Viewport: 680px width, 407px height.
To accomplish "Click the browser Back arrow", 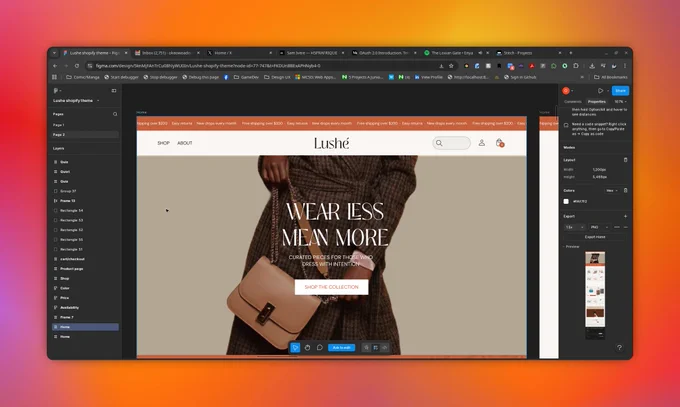I will 55,66.
